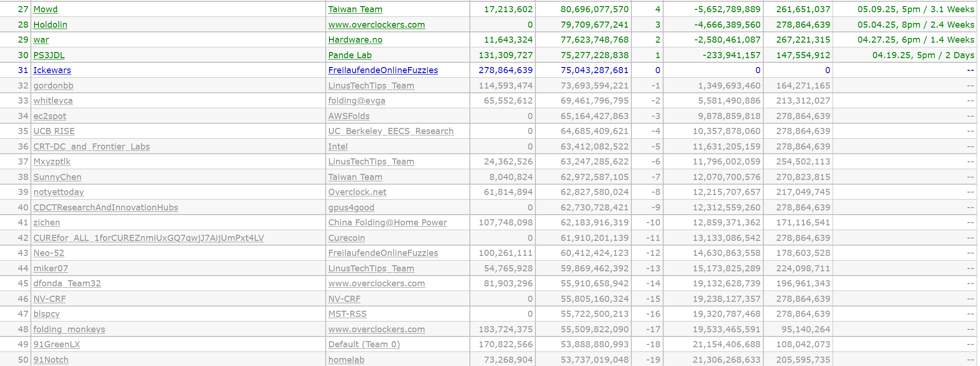Click the folding_monkeys username link

69,329
